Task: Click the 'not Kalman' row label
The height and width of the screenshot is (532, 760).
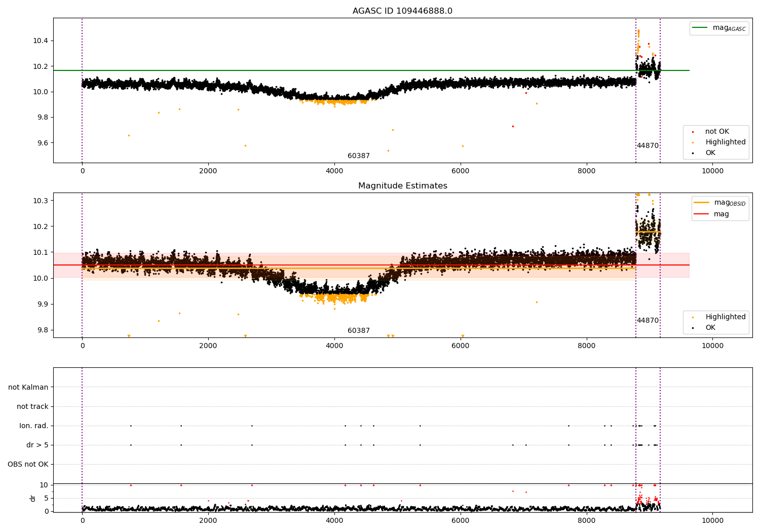Action: (x=28, y=387)
